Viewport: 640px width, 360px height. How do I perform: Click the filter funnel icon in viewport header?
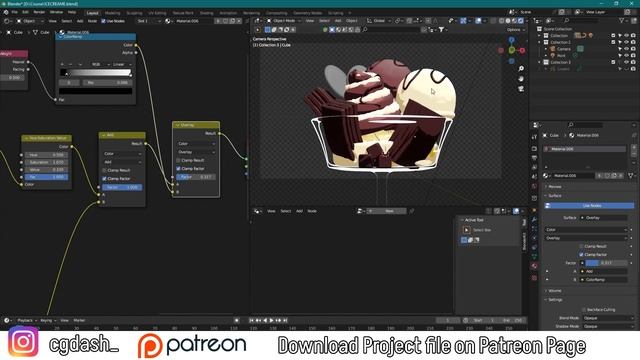[x=441, y=29]
